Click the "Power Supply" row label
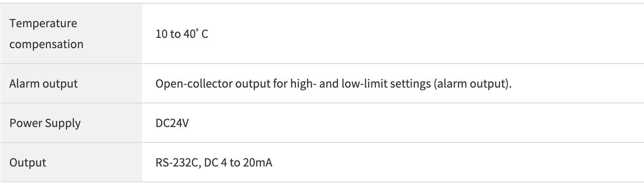Screen dimensions: 644x187 tap(45, 123)
